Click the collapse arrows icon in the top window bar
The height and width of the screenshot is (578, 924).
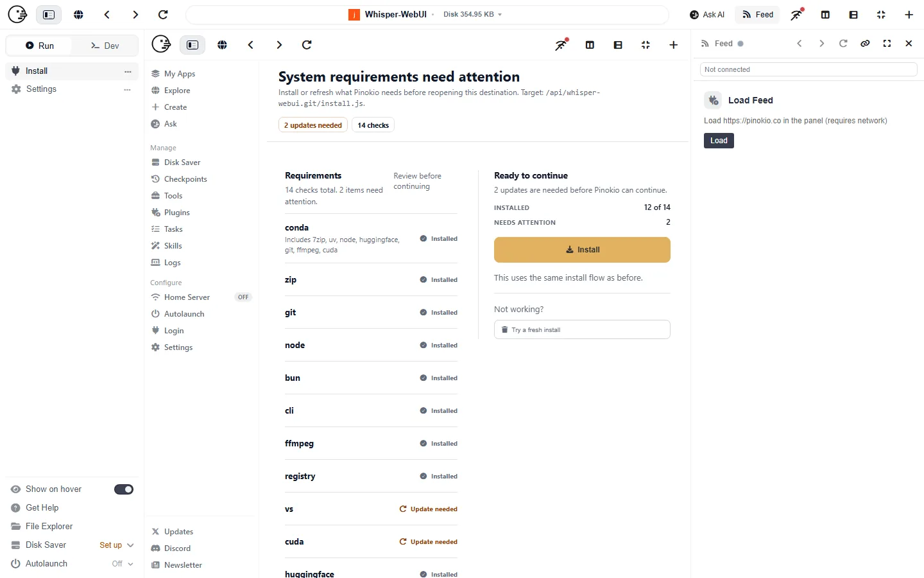pos(881,14)
